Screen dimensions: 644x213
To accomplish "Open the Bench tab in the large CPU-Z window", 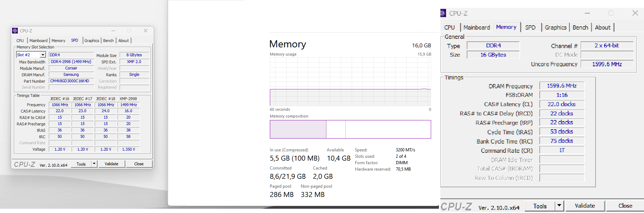I will [x=580, y=27].
